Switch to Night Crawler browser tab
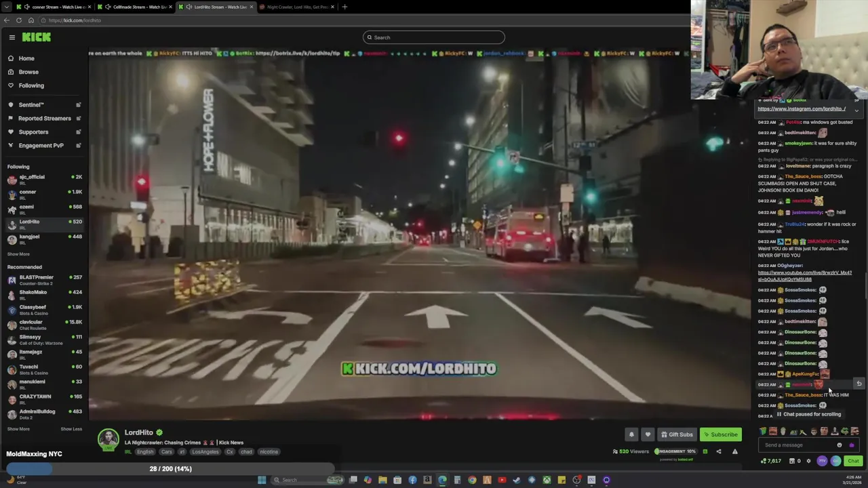This screenshot has width=868, height=488. (297, 7)
